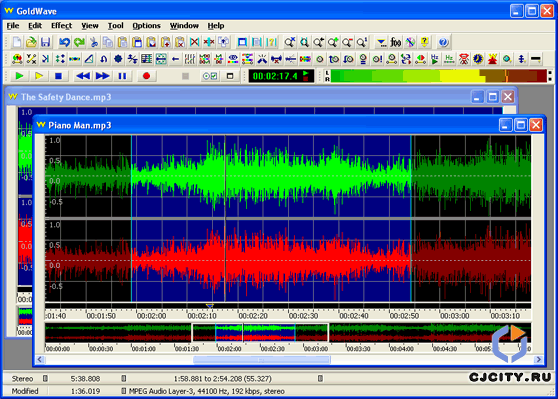The height and width of the screenshot is (399, 558).
Task: Open the Equalizer effect with the vertical sliders icon
Action: pyautogui.click(x=190, y=59)
